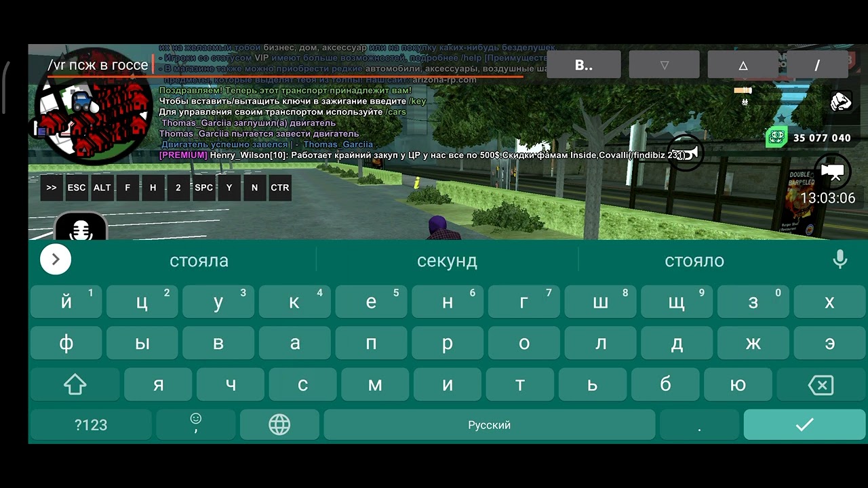Screen dimensions: 868x488
Task: Tap the microphone voice chat button
Action: pyautogui.click(x=81, y=227)
